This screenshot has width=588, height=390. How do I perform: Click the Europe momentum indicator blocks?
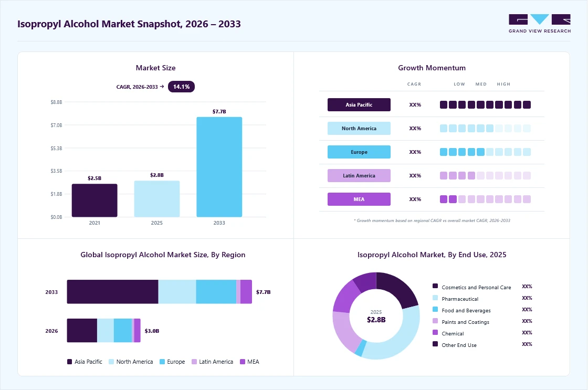485,152
